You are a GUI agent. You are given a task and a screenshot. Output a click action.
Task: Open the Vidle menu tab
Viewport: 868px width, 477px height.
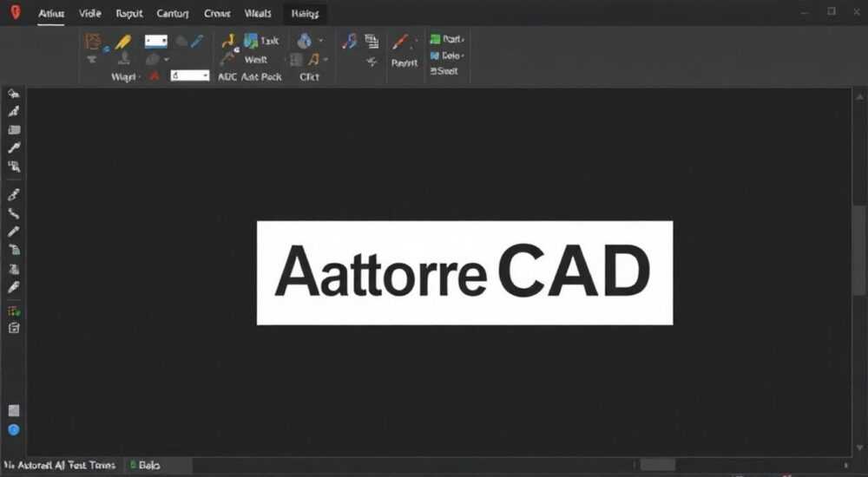click(89, 13)
